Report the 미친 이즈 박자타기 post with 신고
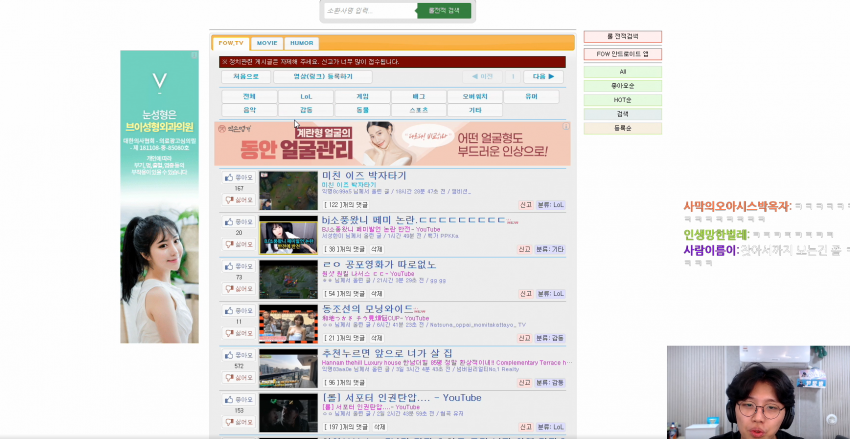850x439 pixels. (x=525, y=205)
